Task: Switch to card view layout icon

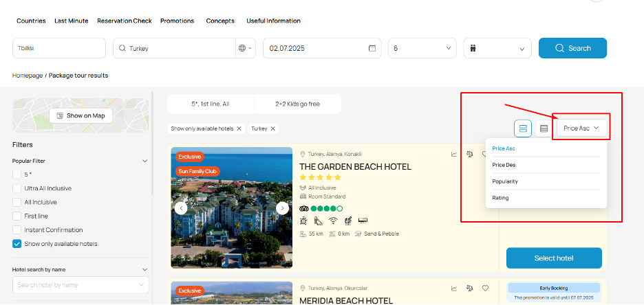Action: pos(523,128)
